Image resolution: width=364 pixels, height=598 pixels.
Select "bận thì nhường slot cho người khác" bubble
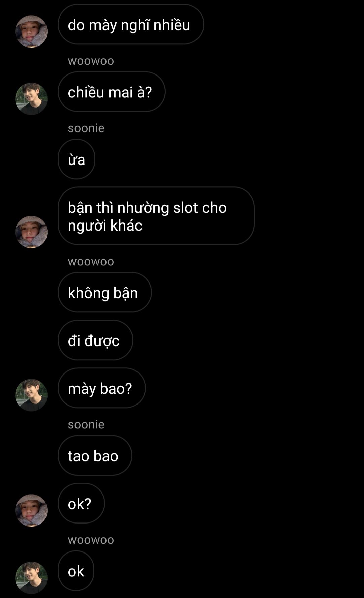156,216
